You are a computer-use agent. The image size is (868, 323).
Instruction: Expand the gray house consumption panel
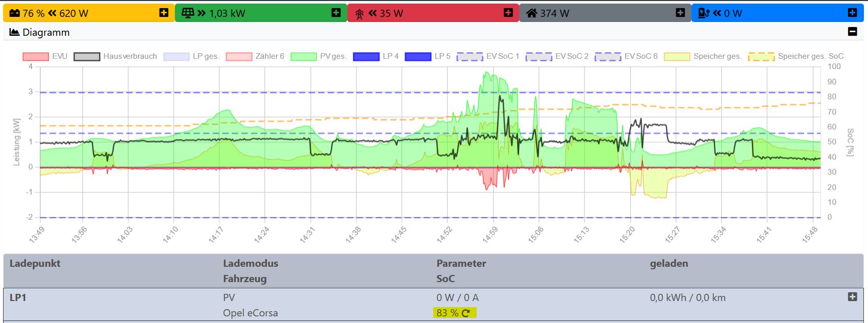680,13
